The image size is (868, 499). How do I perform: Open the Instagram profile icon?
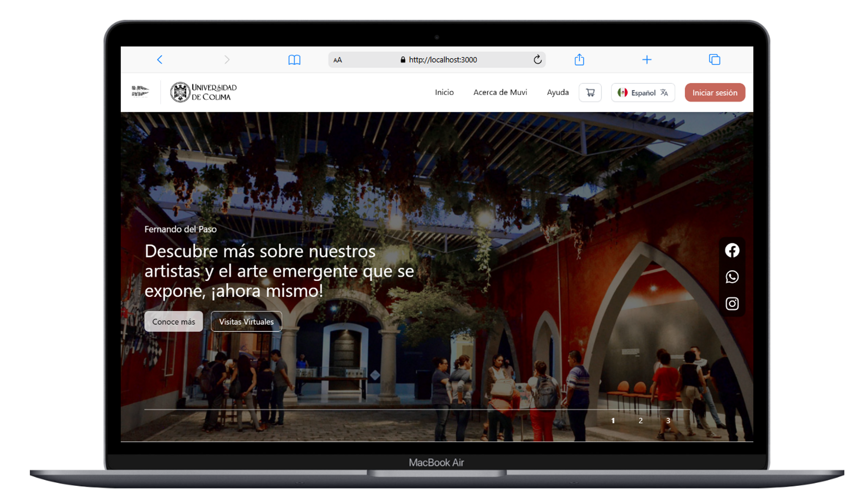tap(732, 304)
